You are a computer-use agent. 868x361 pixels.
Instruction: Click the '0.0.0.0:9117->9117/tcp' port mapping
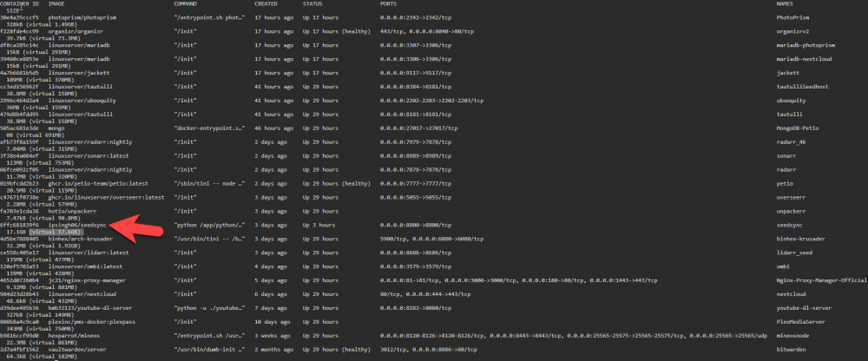click(x=416, y=73)
